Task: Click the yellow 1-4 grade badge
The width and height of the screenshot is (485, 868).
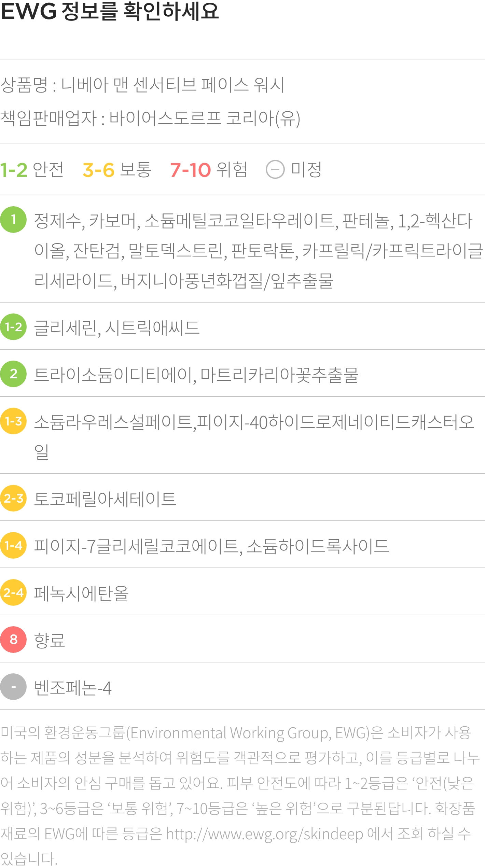Action: click(x=13, y=545)
